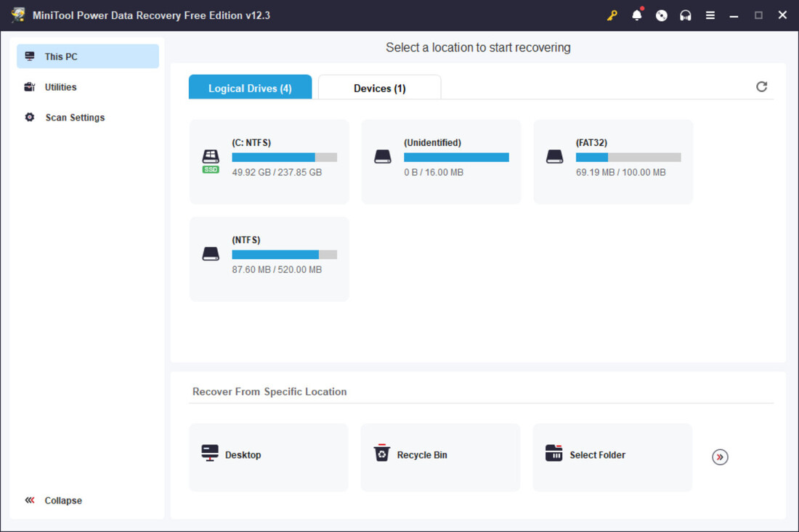Click the 69.19 MB / 100.00 MB text

pos(620,172)
